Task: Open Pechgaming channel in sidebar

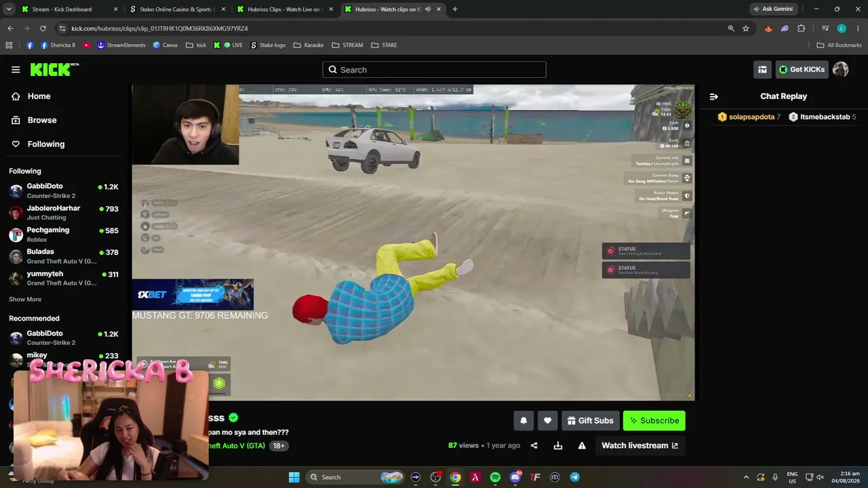Action: [x=64, y=235]
